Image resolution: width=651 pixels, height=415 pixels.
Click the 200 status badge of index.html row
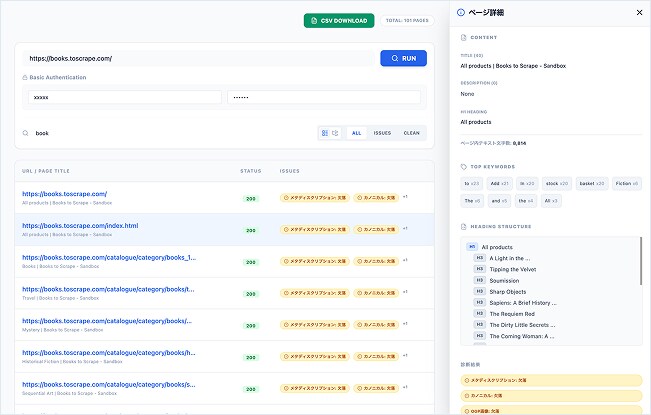(x=251, y=230)
